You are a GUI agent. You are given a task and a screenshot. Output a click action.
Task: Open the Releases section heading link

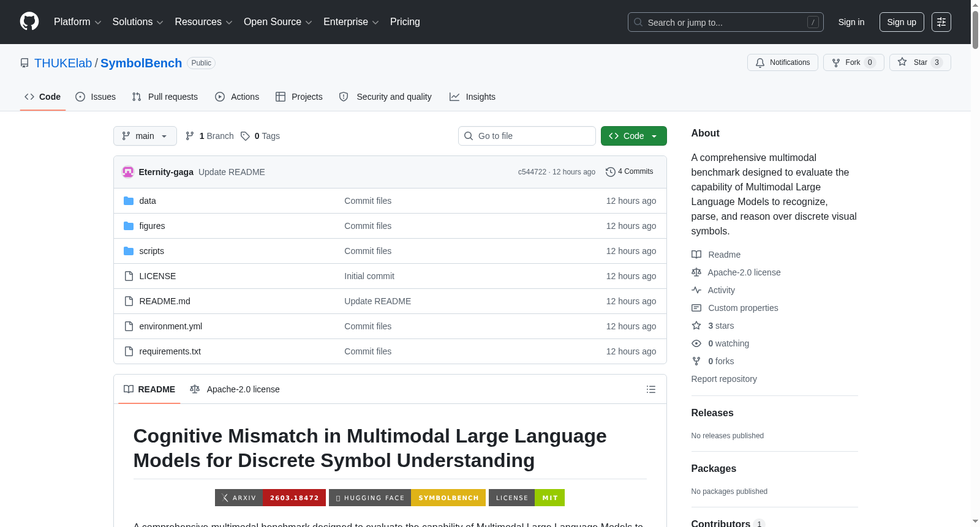[x=712, y=413]
